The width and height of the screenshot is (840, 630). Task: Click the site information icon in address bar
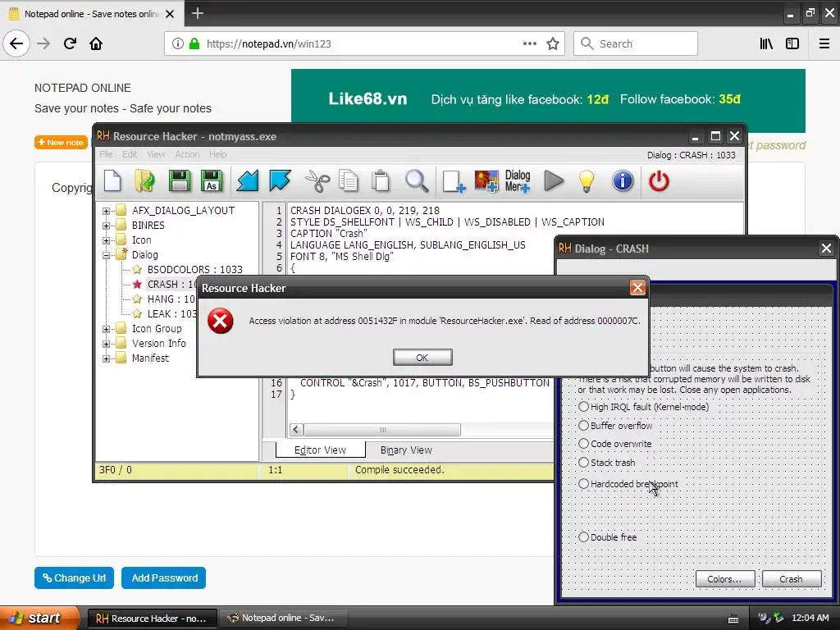178,43
